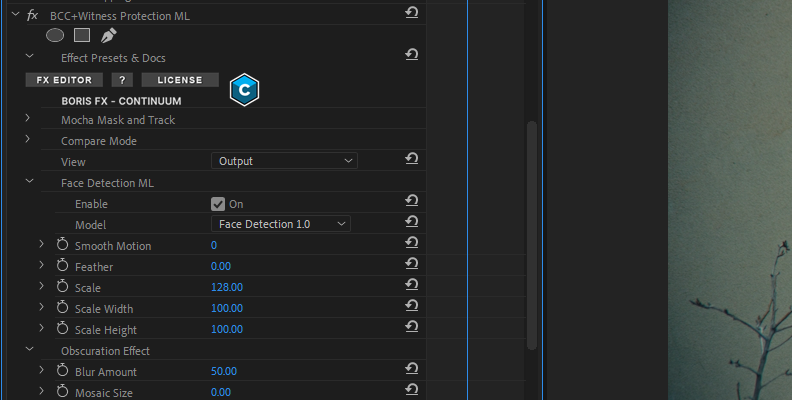Open the View Output dropdown
792x400 pixels.
coord(284,161)
